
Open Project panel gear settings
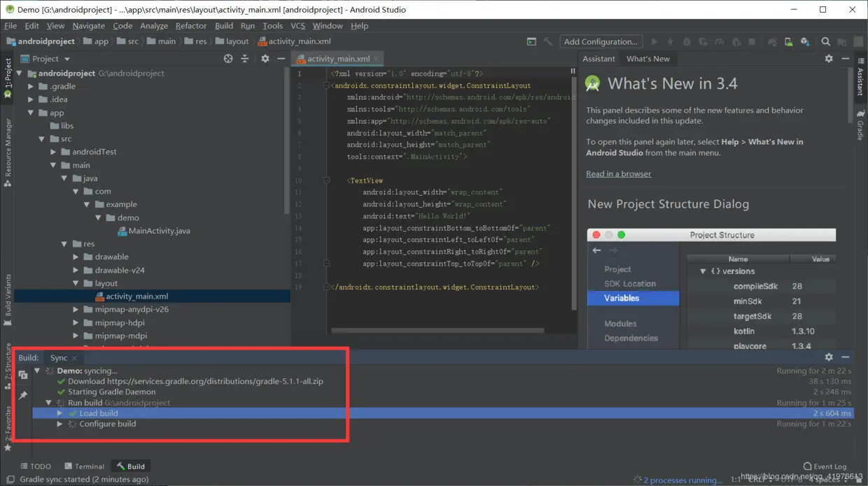(265, 59)
